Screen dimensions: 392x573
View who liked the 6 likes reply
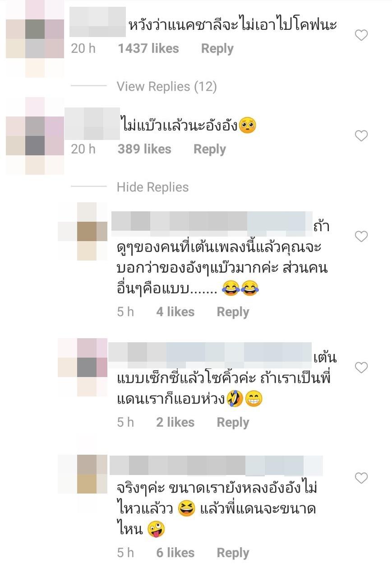point(175,553)
